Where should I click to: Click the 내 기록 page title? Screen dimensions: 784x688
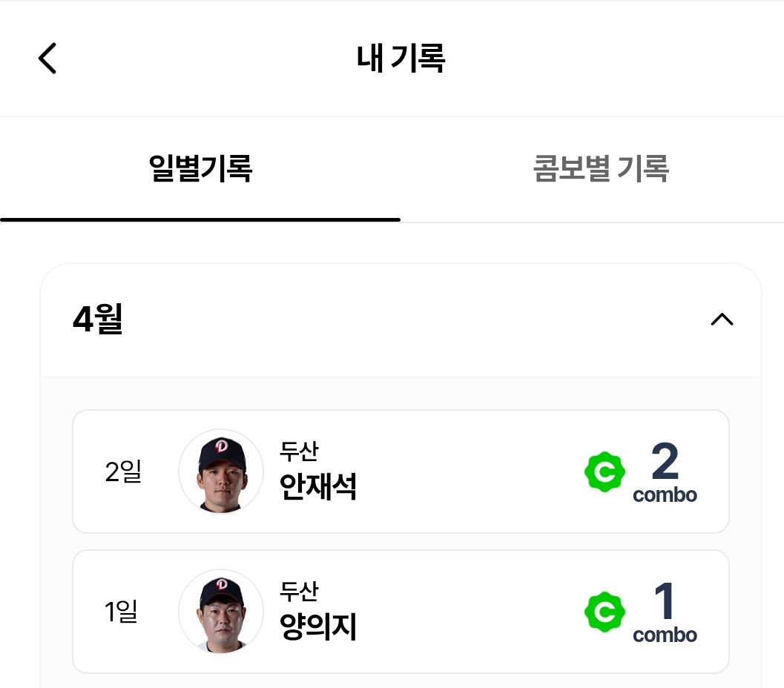coord(401,59)
